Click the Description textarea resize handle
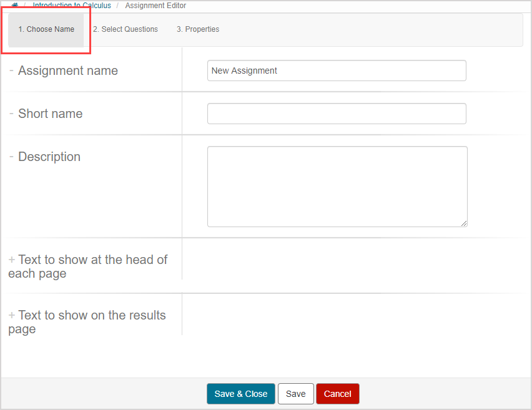532x410 pixels. coord(464,223)
